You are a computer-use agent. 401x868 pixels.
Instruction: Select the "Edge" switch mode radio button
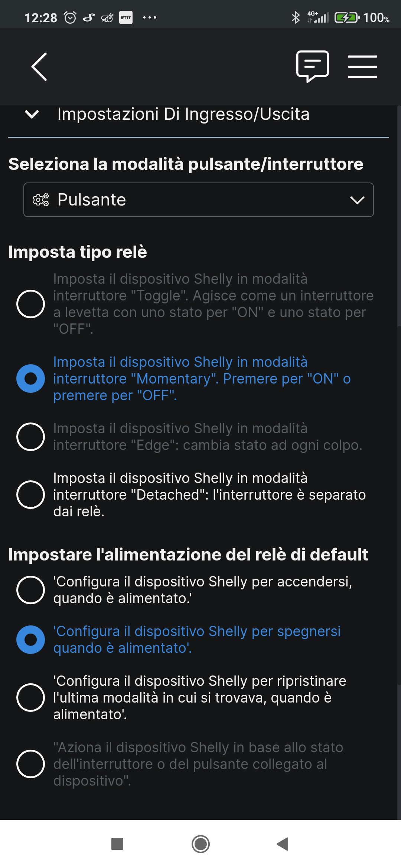[x=31, y=437]
